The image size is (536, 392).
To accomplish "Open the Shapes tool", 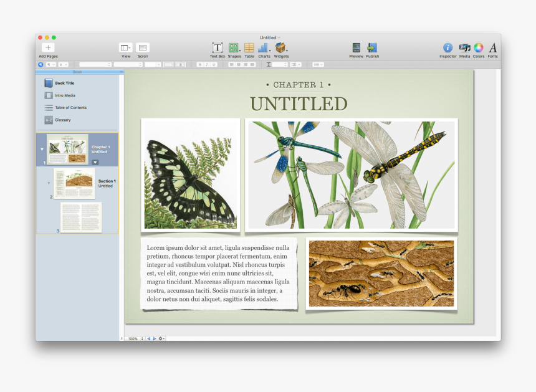I will point(234,48).
